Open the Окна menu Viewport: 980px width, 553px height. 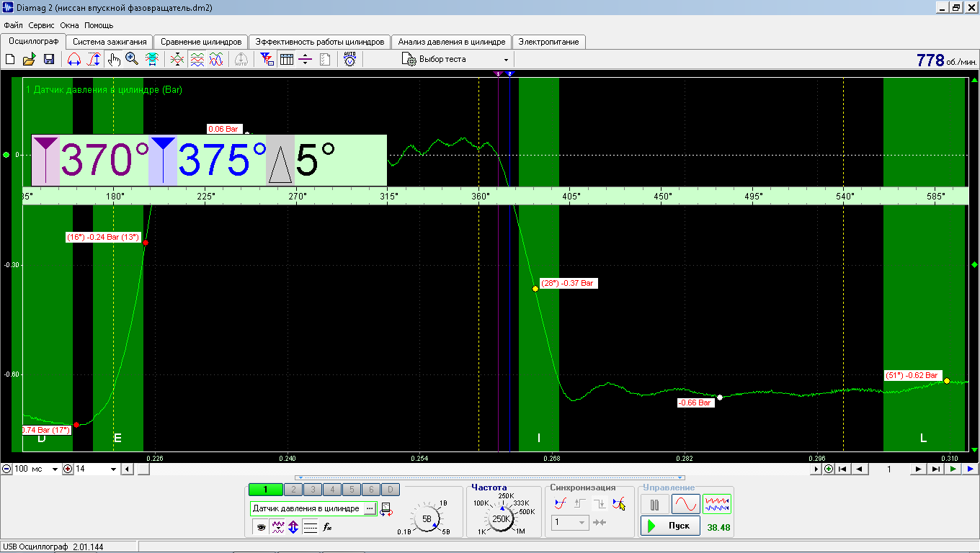(x=69, y=25)
